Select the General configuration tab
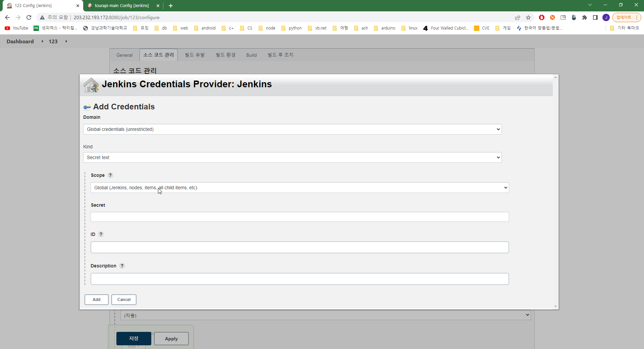Screen dimensions: 644x349 (x=124, y=55)
